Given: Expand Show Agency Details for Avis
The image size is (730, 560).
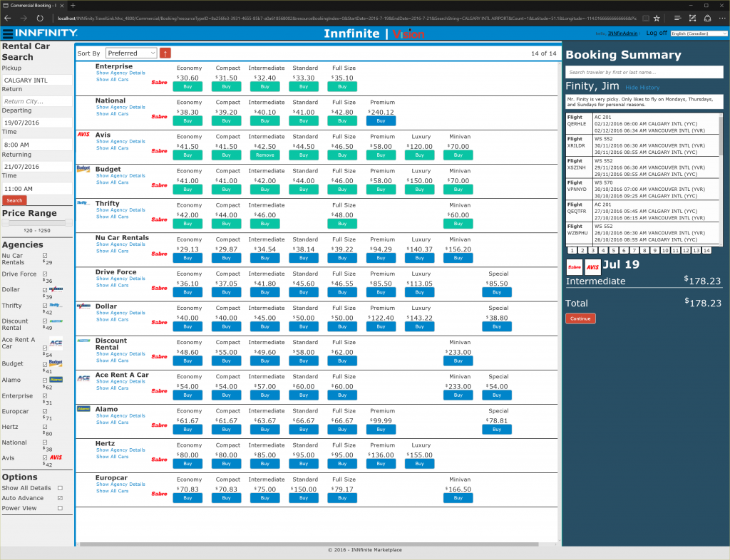Looking at the screenshot, I should click(x=120, y=141).
